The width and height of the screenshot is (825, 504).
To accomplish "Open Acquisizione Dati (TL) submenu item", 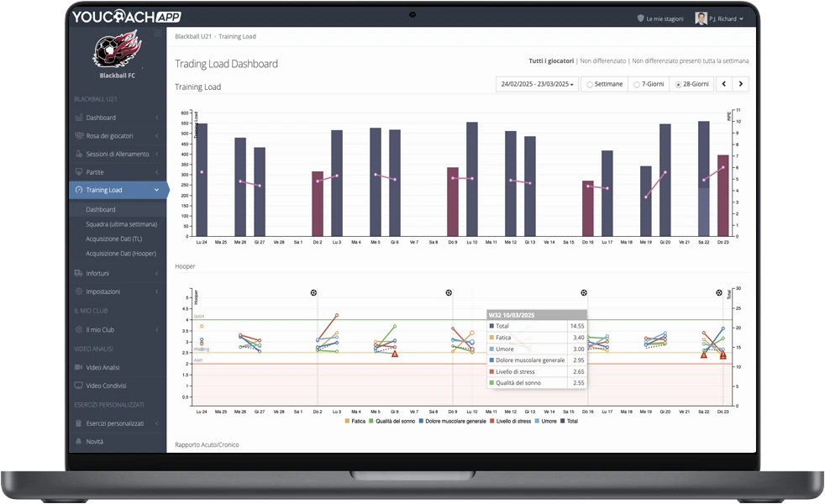I will tap(113, 239).
